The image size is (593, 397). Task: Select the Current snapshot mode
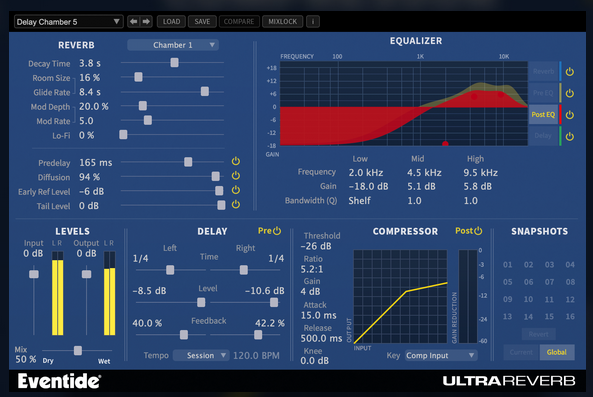click(521, 352)
